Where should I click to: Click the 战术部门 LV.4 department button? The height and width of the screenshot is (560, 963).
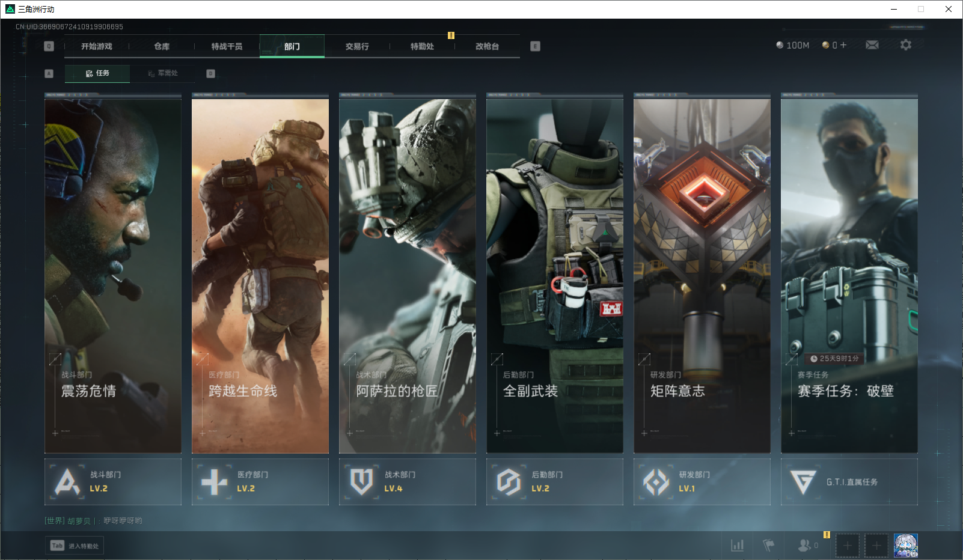click(x=408, y=482)
